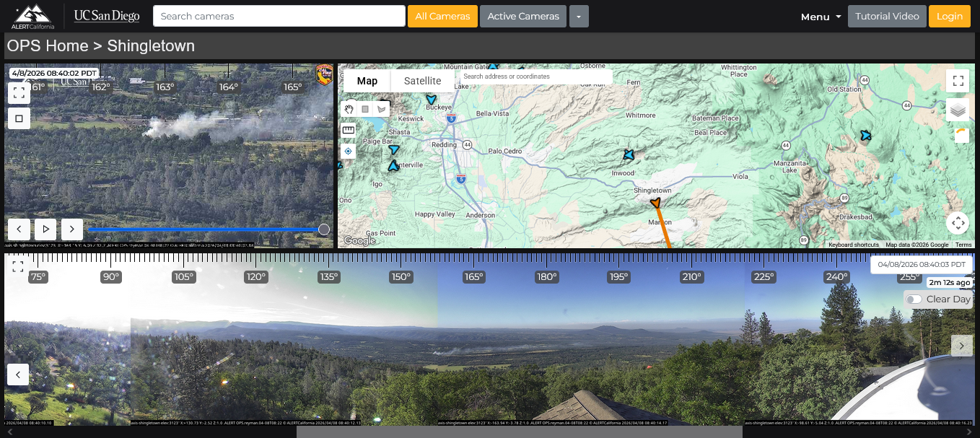This screenshot has width=980, height=438.
Task: Click the locate-me target icon on map
Action: (x=349, y=151)
